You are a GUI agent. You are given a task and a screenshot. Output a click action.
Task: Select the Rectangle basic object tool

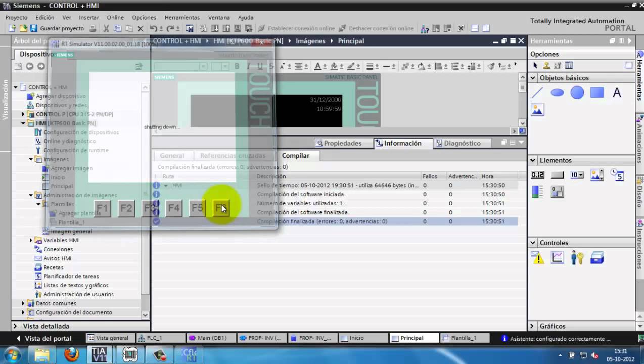pos(597,93)
